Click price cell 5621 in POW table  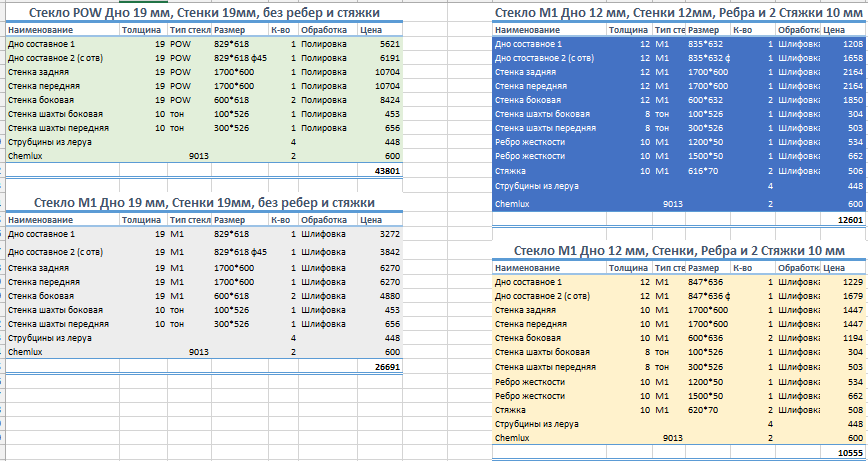390,44
